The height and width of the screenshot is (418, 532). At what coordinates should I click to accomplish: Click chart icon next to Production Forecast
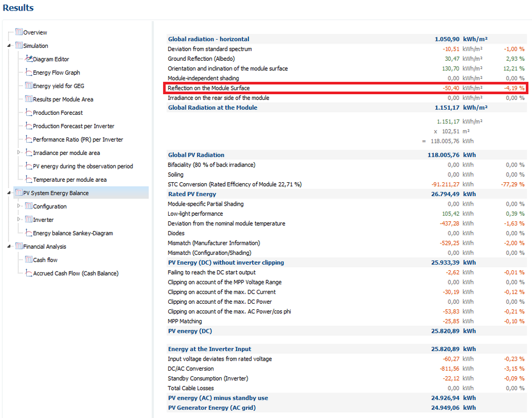[29, 113]
